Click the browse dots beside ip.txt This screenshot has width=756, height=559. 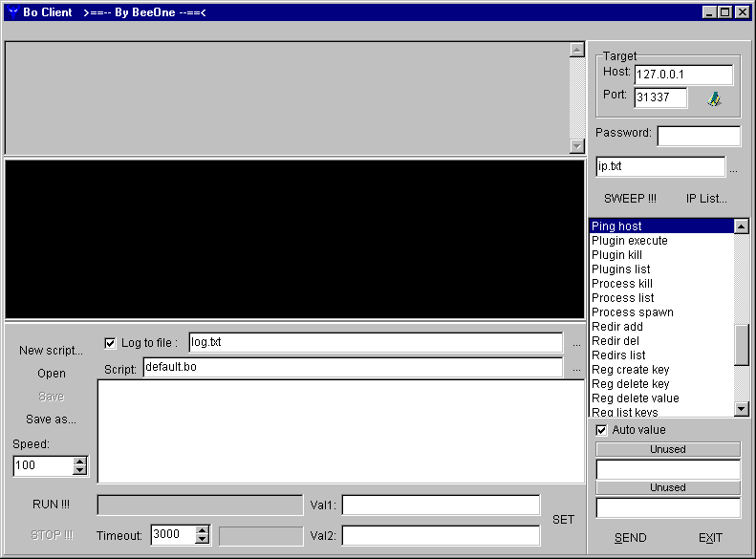(733, 170)
